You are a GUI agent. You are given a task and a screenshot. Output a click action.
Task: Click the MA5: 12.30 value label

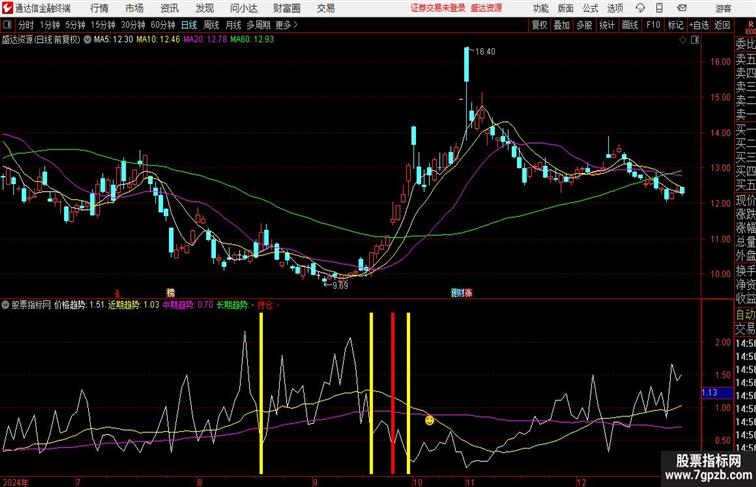(x=113, y=40)
